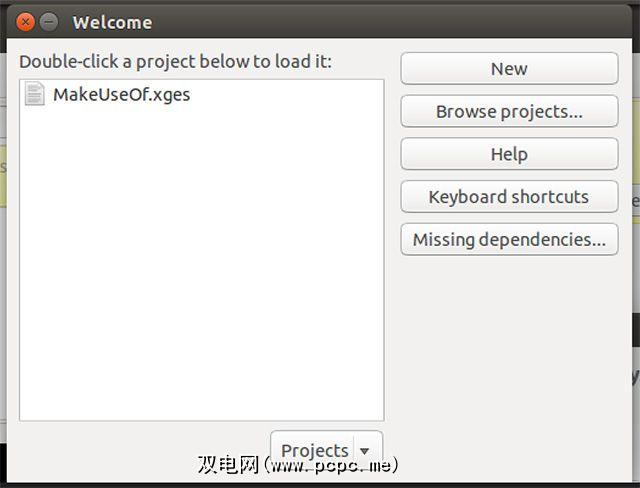Click the background window strip beside Keyboard shortcuts
This screenshot has height=488, width=640.
pyautogui.click(x=633, y=200)
